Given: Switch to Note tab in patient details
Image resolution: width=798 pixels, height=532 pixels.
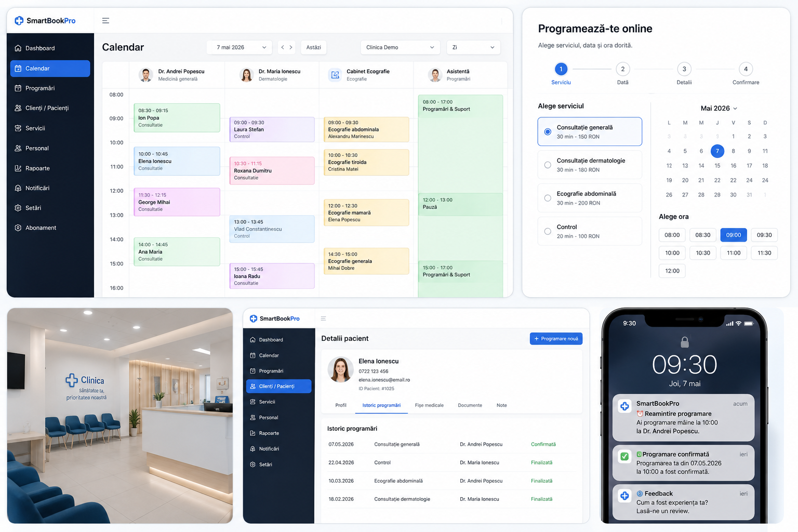Looking at the screenshot, I should coord(501,405).
